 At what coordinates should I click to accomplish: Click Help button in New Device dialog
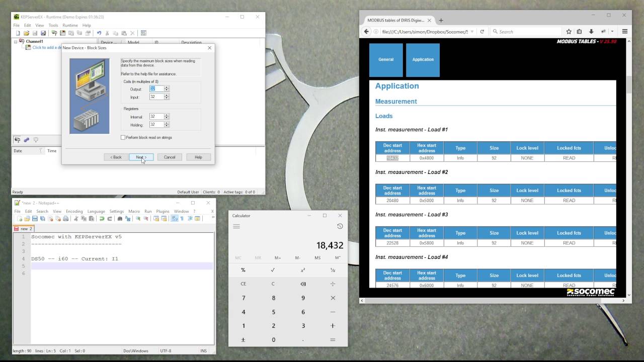coord(198,157)
